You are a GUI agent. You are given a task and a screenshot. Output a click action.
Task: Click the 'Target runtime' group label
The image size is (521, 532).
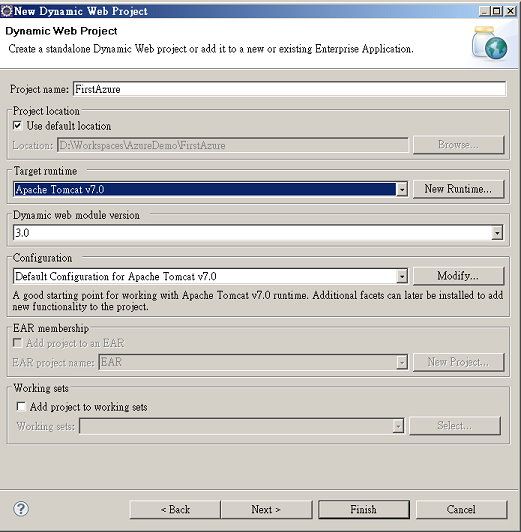pos(45,171)
